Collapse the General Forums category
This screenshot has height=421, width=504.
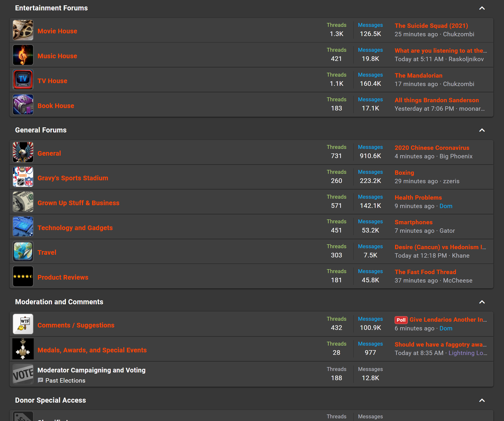tap(482, 130)
